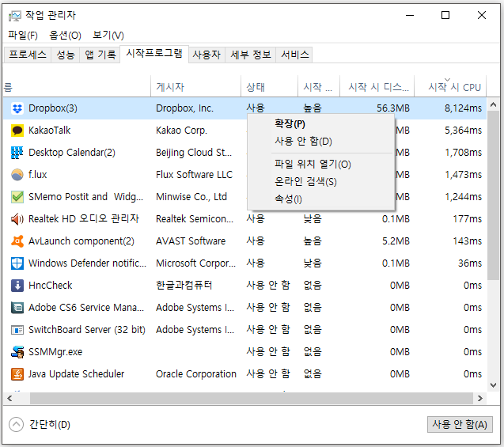Sort by the 상태 column header
The image size is (504, 447).
[x=269, y=86]
